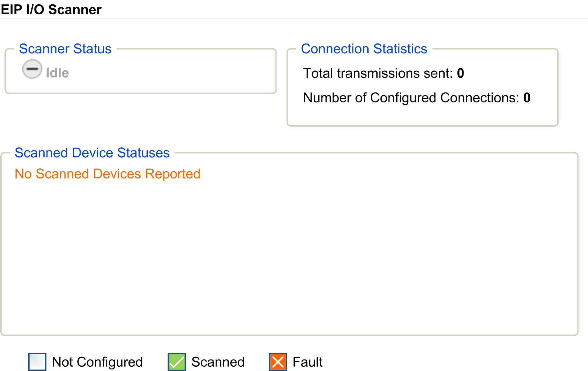
Task: Click the empty Scanned Device Statuses area
Action: 289,254
